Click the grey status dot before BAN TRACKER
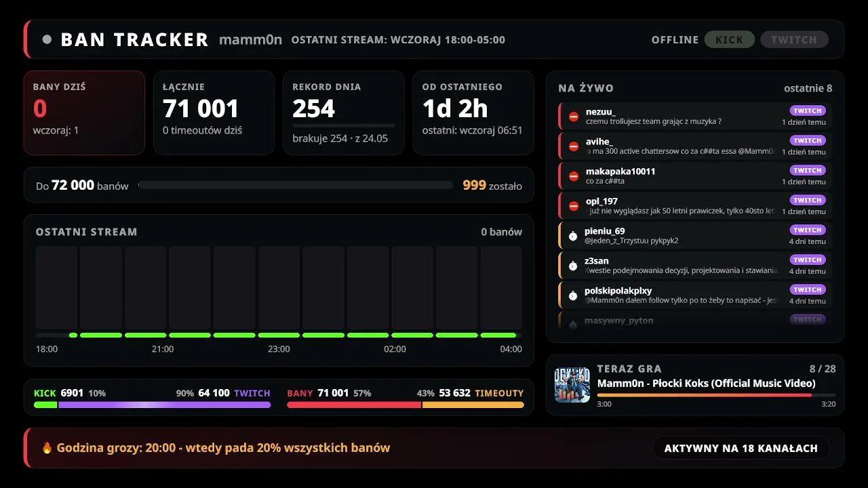The width and height of the screenshot is (868, 488). click(47, 39)
